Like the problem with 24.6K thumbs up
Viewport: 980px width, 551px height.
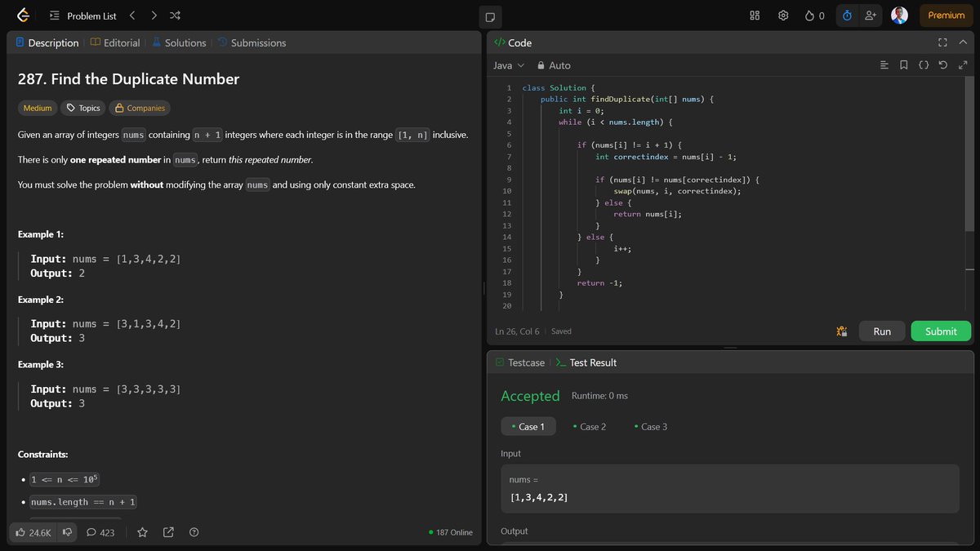[x=33, y=532]
